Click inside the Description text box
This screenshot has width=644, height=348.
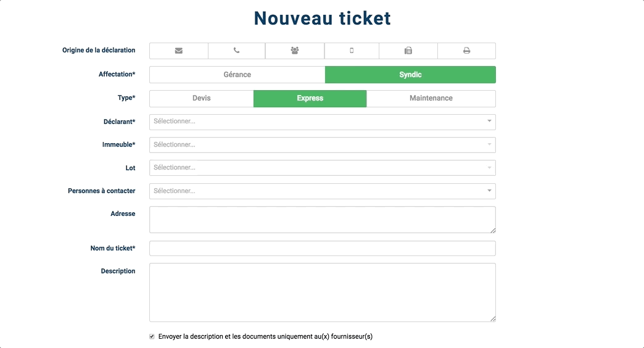pyautogui.click(x=322, y=292)
